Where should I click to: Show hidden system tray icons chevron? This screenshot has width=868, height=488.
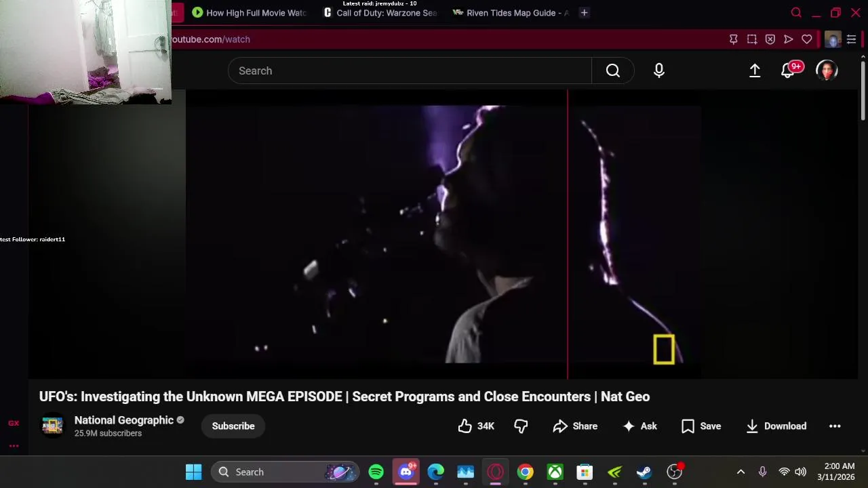(741, 472)
